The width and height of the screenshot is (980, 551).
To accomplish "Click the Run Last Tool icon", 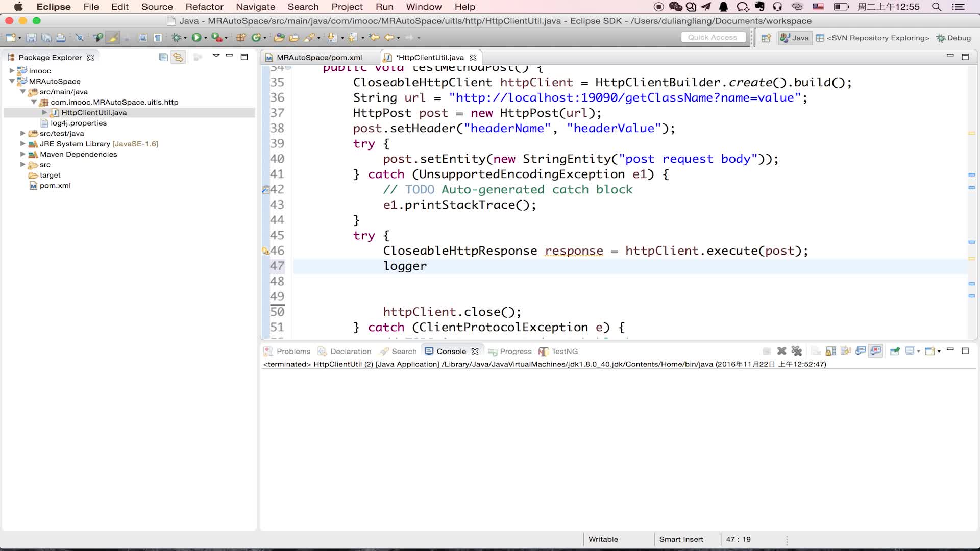I will tap(217, 38).
